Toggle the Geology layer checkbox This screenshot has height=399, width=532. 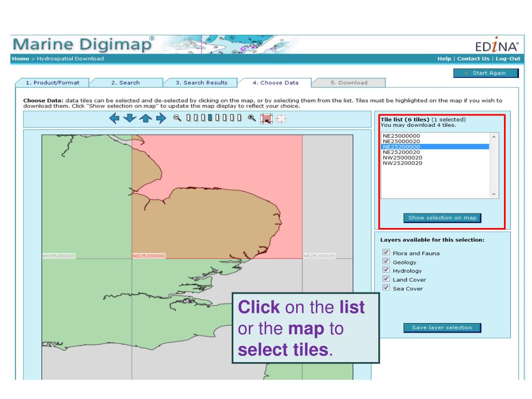click(386, 261)
